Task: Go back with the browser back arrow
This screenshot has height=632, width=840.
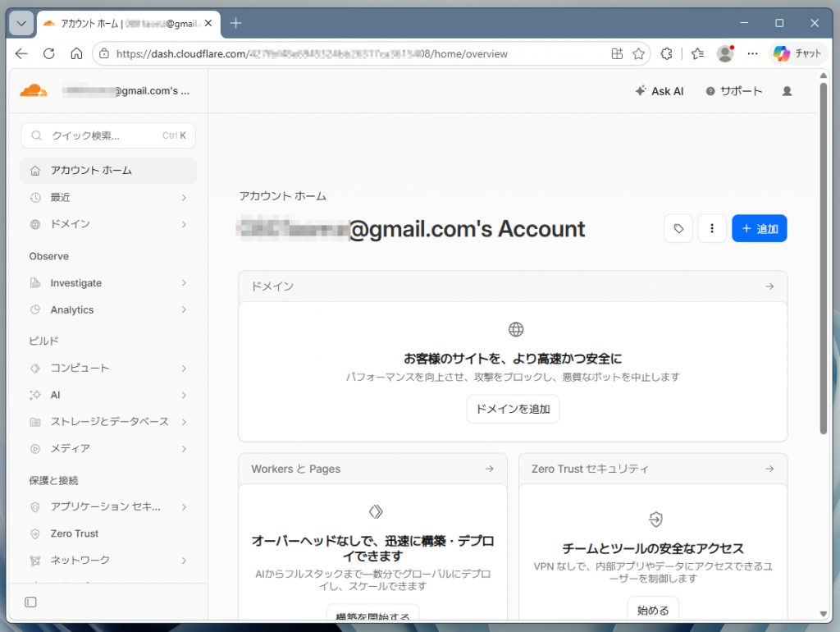Action: click(x=21, y=53)
